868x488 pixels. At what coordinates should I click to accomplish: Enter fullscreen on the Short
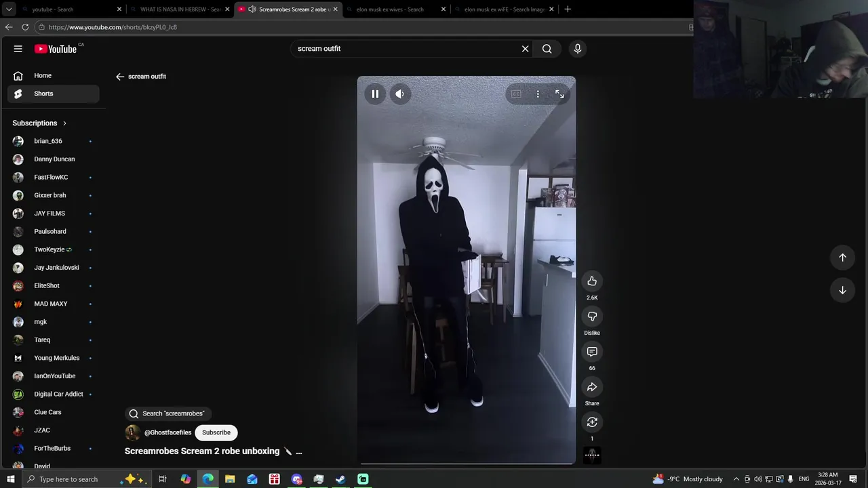click(559, 94)
